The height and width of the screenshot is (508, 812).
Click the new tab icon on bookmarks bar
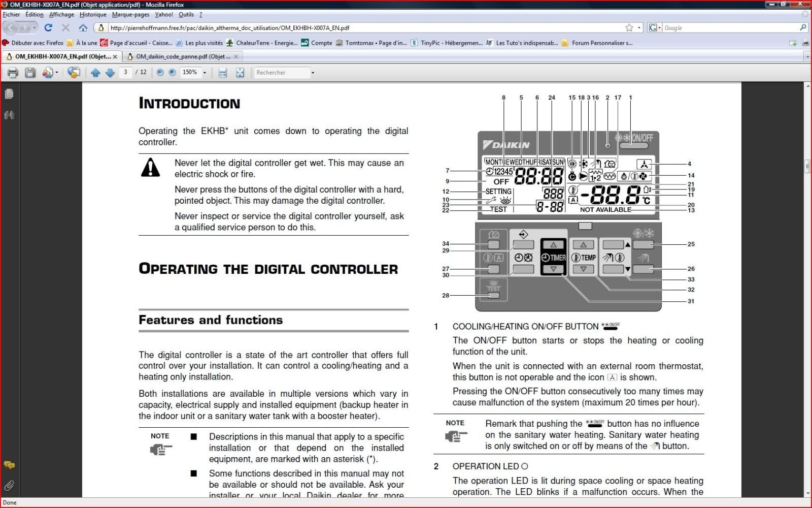pos(793,43)
